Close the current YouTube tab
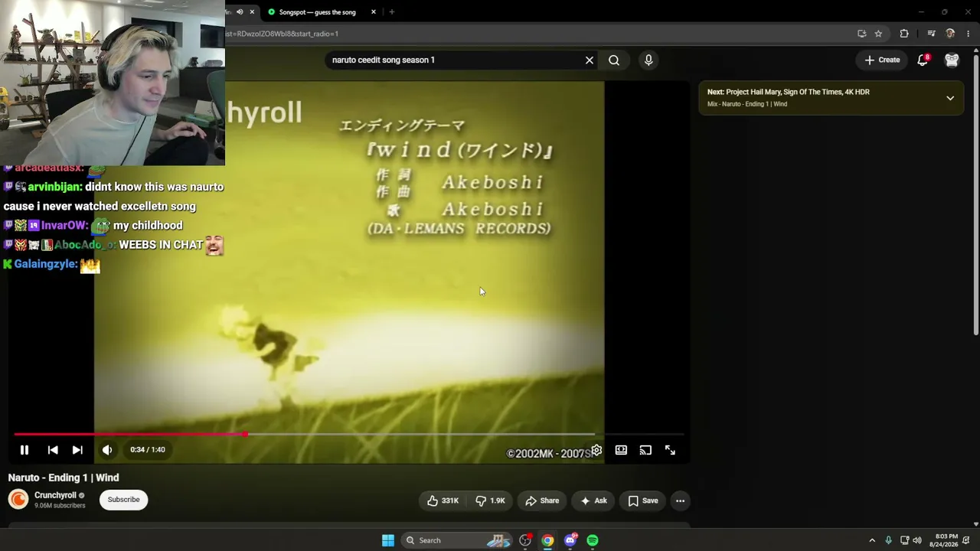Image resolution: width=980 pixels, height=551 pixels. 252,12
